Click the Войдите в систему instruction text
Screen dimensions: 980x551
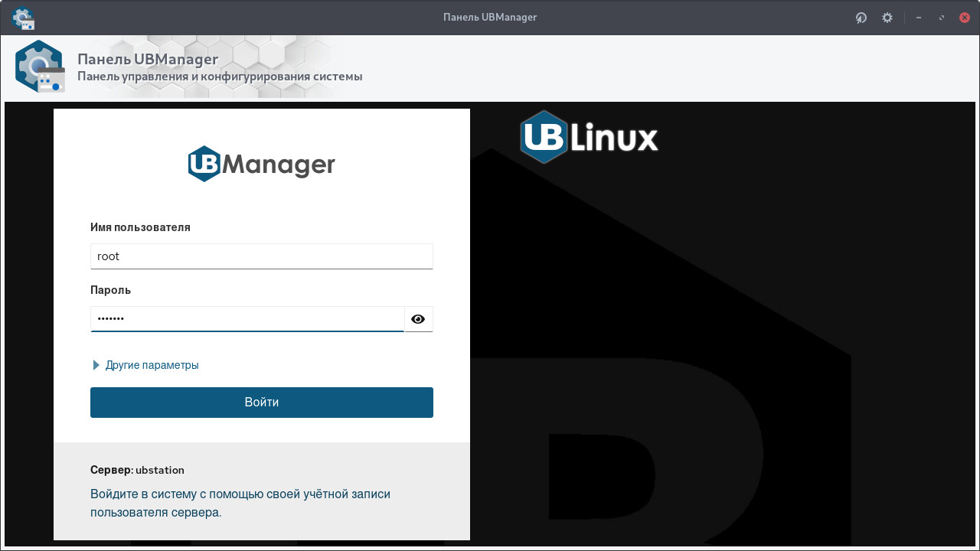240,504
